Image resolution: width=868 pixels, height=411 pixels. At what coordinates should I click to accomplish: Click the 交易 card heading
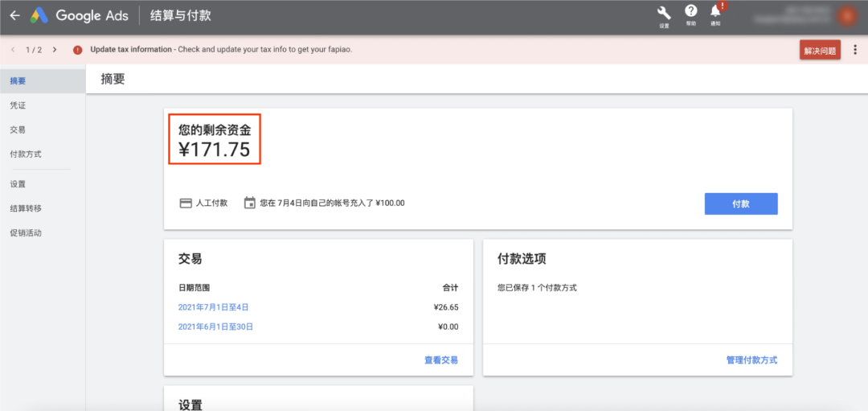point(190,259)
